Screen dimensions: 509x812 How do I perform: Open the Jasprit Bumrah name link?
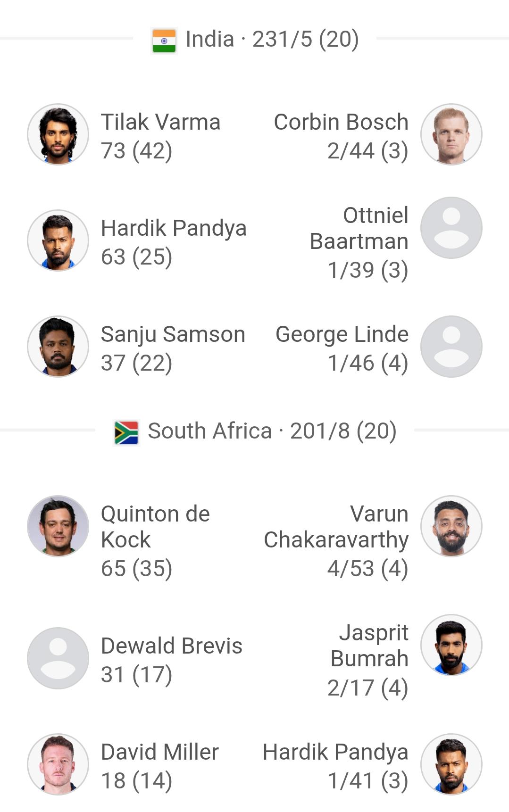(369, 646)
